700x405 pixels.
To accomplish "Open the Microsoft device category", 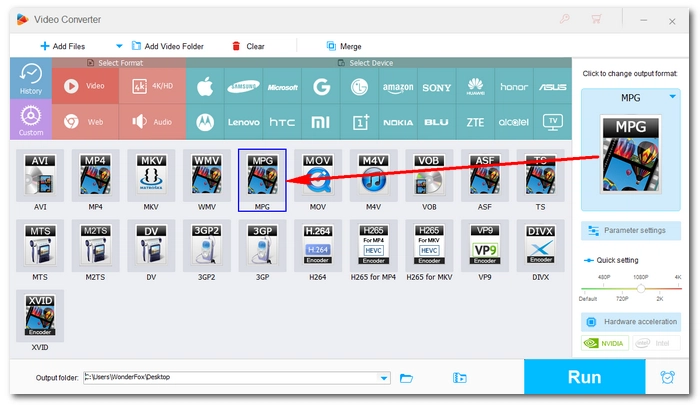I will coord(282,86).
